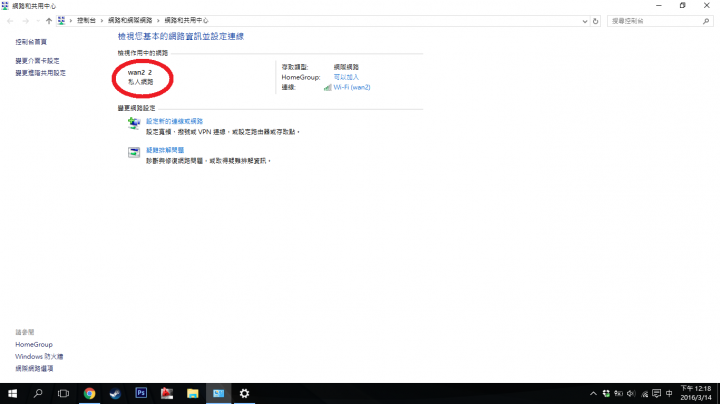Open File Explorer from taskbar
This screenshot has width=720, height=404.
192,393
